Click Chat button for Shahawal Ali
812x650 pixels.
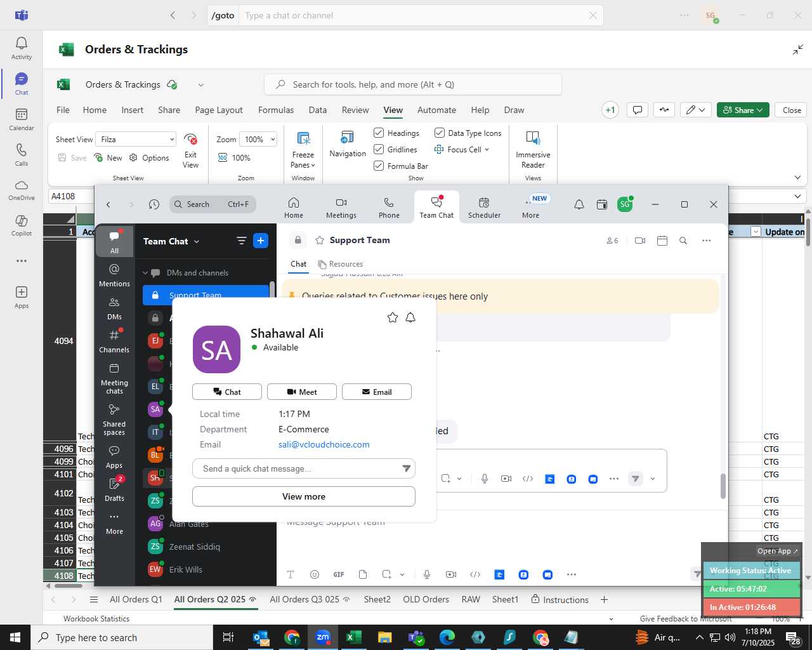(x=227, y=392)
